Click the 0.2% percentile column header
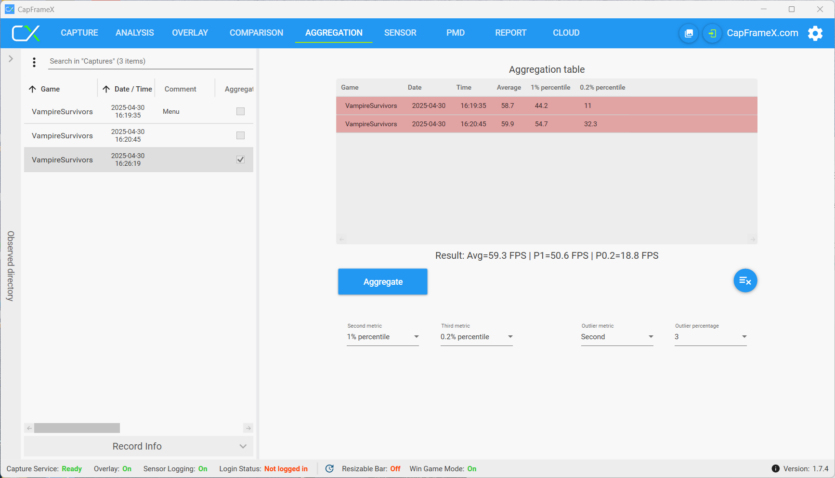The width and height of the screenshot is (835, 478). [x=602, y=87]
